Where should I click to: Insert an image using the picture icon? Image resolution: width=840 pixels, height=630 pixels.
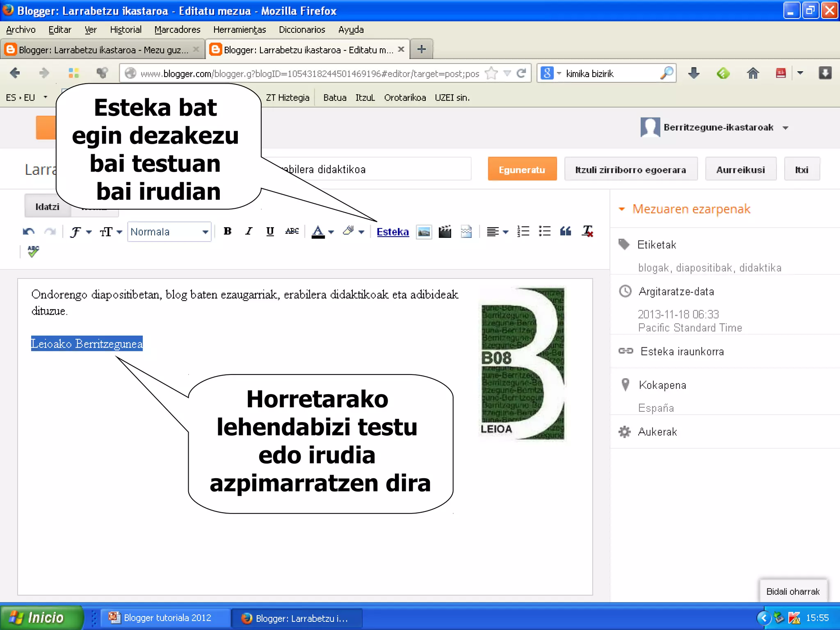tap(424, 232)
